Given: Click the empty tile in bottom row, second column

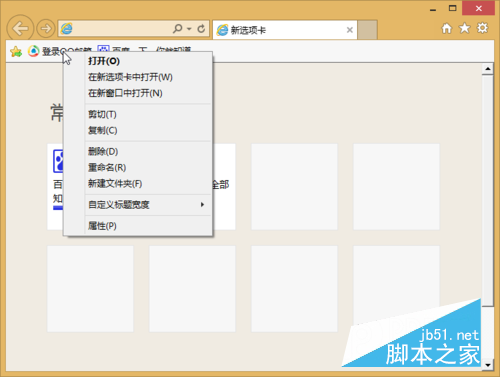Looking at the screenshot, I should point(192,289).
